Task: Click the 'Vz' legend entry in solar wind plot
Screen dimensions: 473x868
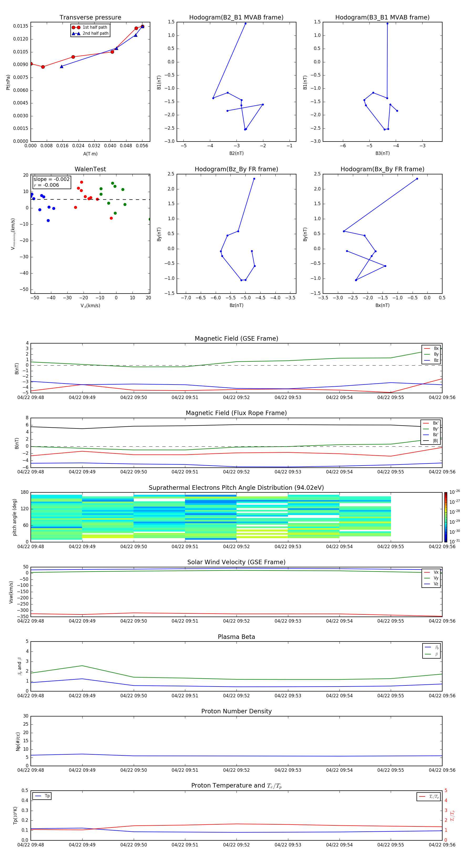Action: click(x=431, y=584)
